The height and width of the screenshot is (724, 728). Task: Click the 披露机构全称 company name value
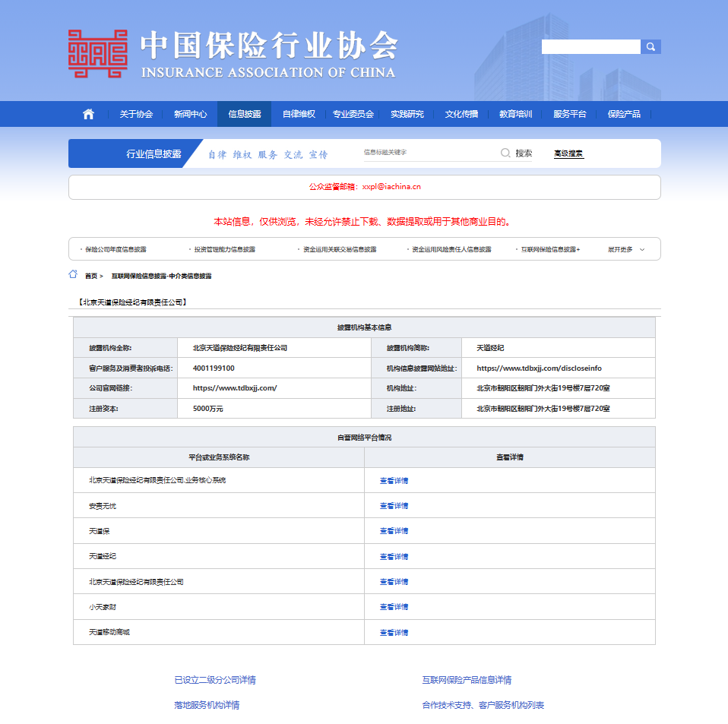tap(240, 348)
